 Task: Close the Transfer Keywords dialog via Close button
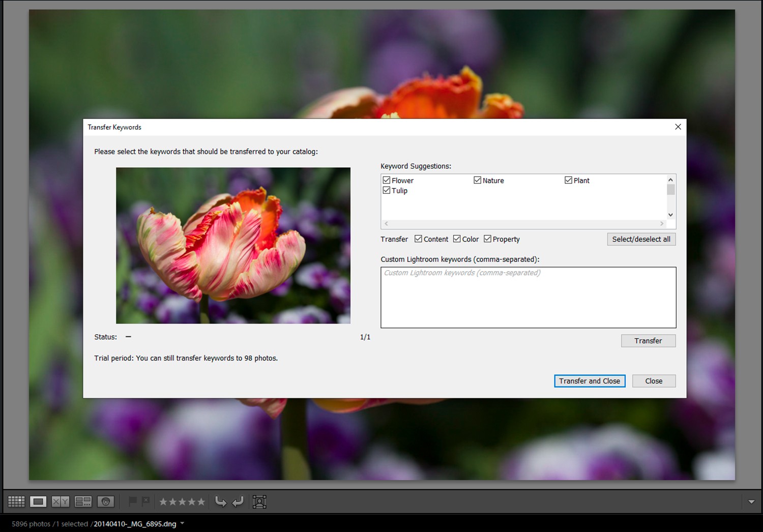(654, 381)
